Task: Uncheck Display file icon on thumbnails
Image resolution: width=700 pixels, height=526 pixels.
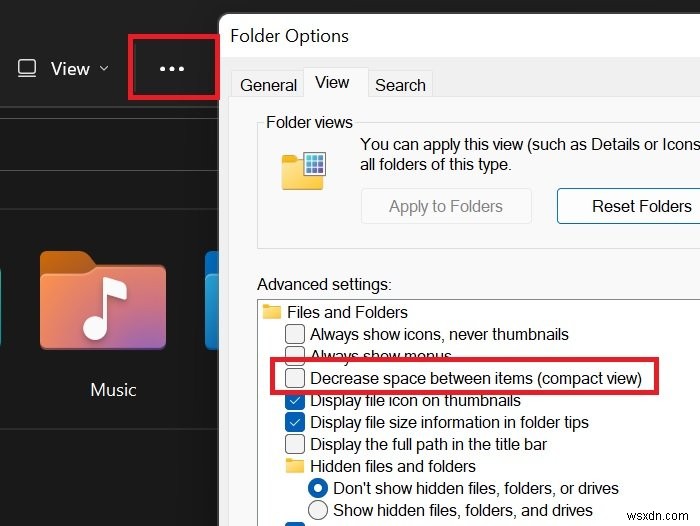Action: tap(295, 401)
